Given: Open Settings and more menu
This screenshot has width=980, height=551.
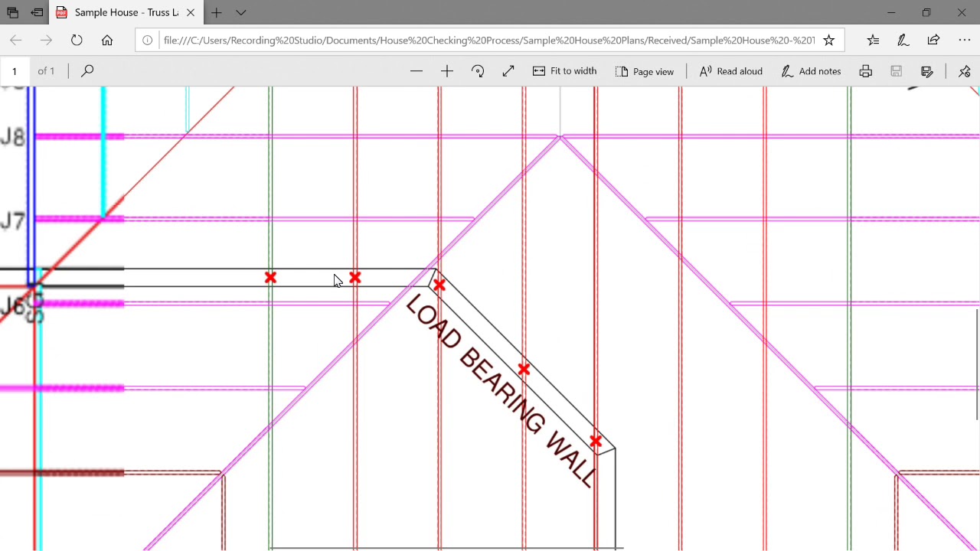Looking at the screenshot, I should pyautogui.click(x=965, y=41).
